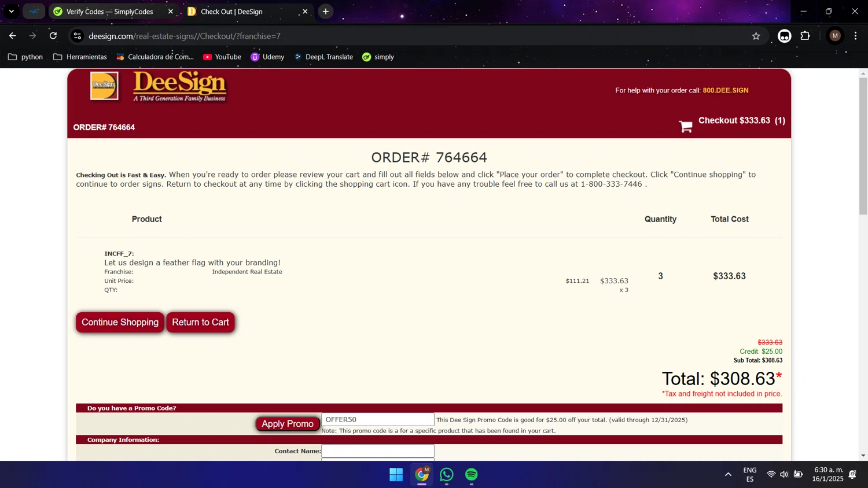Click the Total Cost column header
Image resolution: width=868 pixels, height=488 pixels.
[730, 219]
